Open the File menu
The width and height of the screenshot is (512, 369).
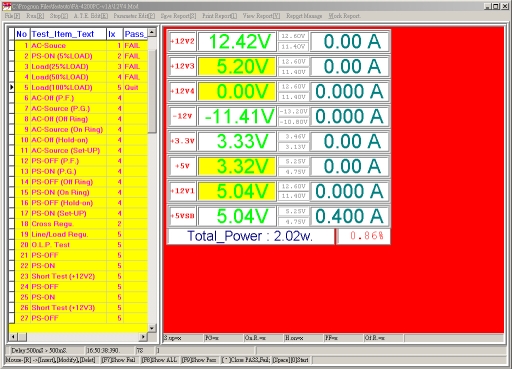point(12,16)
